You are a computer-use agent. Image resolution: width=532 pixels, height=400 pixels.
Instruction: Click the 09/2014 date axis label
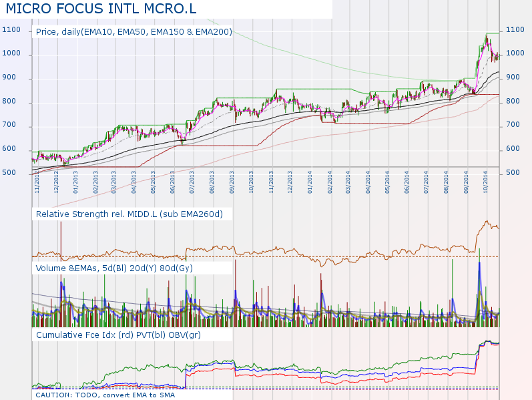point(466,182)
